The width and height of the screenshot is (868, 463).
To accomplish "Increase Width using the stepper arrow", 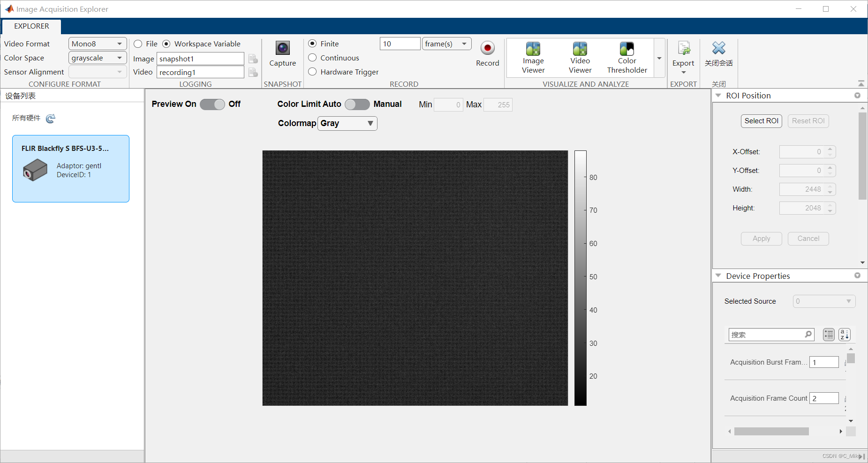I will (831, 187).
